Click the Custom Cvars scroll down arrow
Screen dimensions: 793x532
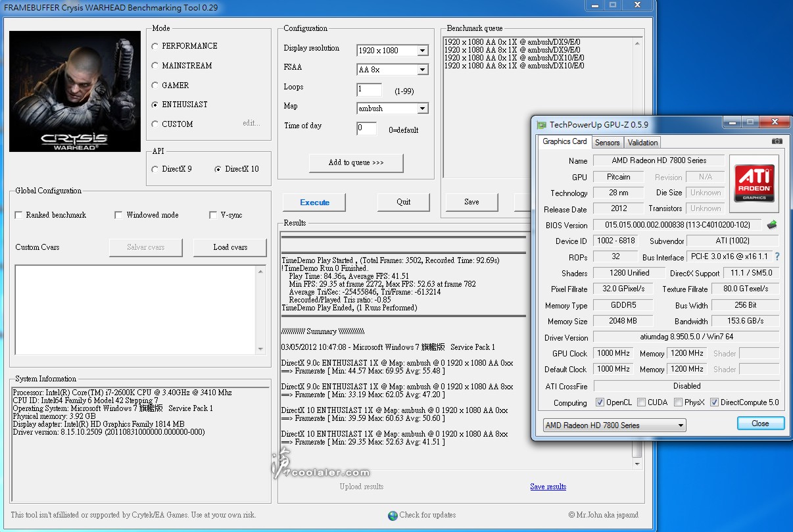(x=260, y=349)
